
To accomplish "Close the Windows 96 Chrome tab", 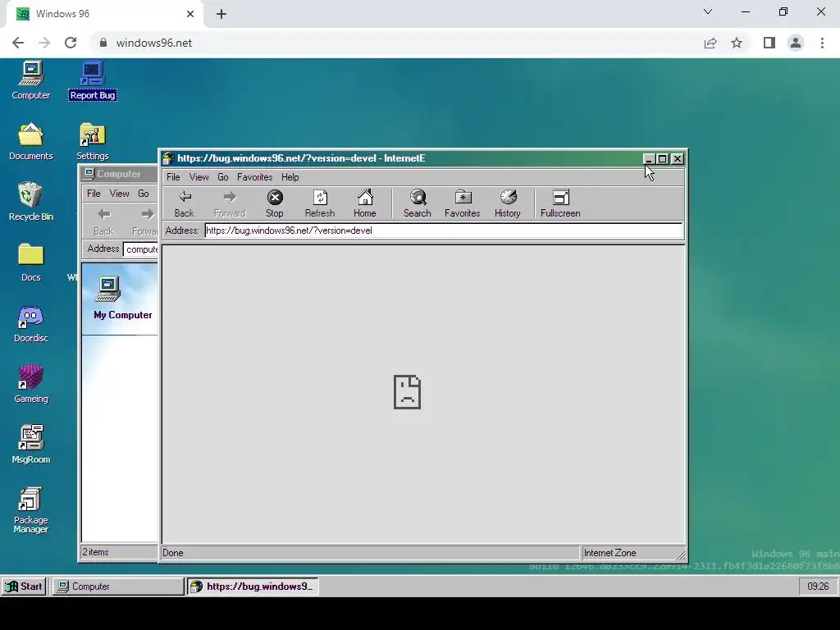I will pyautogui.click(x=190, y=15).
